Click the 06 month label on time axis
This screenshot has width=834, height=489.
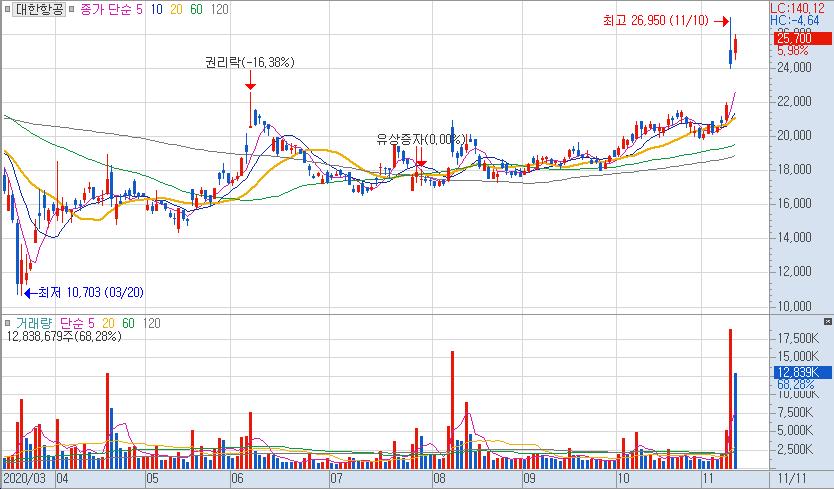click(x=237, y=478)
